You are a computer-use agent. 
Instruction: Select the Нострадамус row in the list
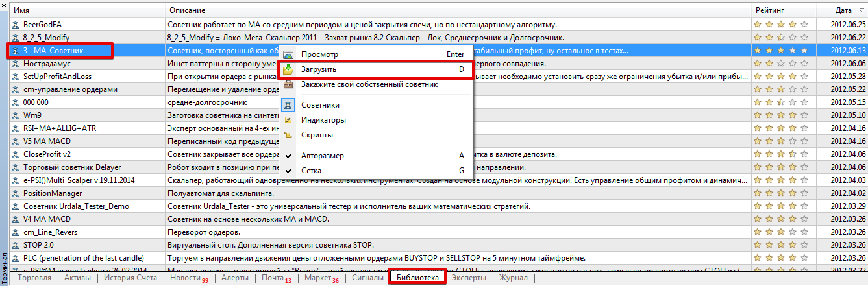click(x=47, y=64)
